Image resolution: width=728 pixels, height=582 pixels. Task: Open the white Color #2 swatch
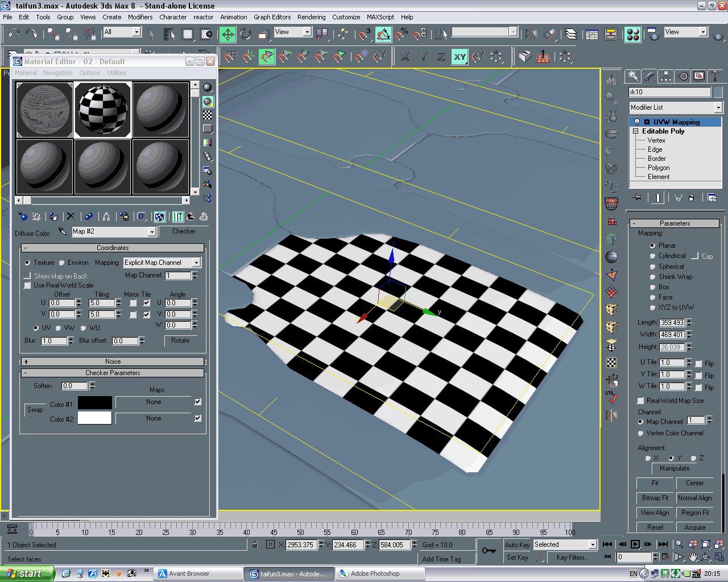tap(94, 418)
